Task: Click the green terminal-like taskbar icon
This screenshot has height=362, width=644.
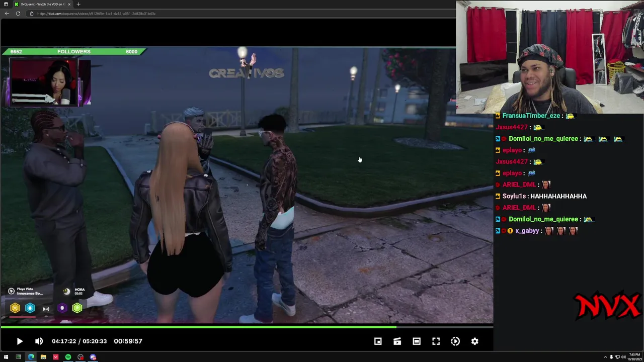Action: pyautogui.click(x=18, y=357)
